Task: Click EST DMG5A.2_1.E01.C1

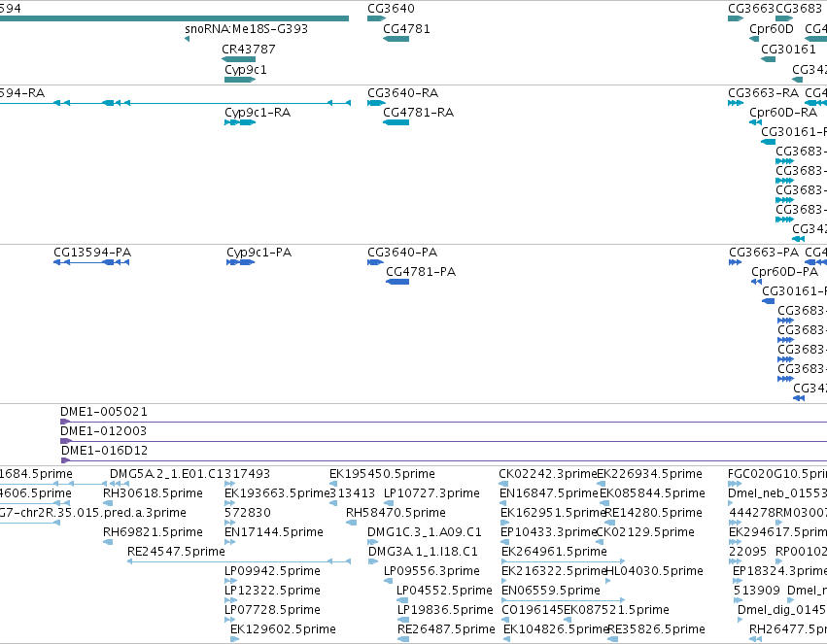Action: (167, 474)
